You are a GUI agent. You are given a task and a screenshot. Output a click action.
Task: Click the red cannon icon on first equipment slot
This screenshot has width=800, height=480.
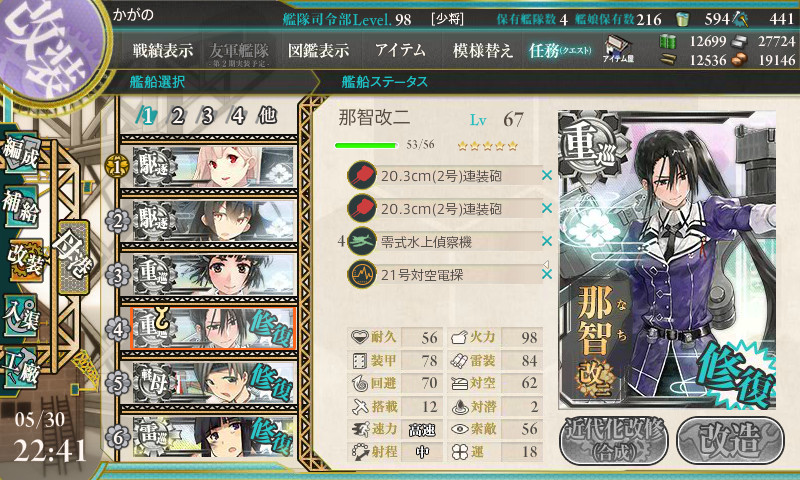(362, 175)
